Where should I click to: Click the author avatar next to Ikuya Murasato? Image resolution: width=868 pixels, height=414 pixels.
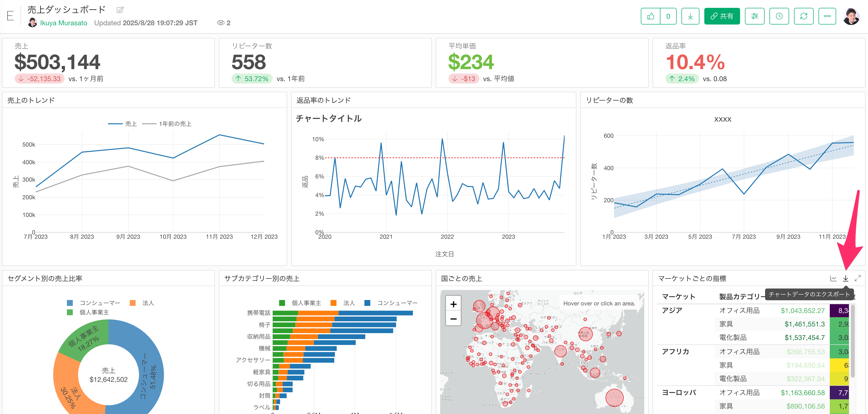click(32, 23)
